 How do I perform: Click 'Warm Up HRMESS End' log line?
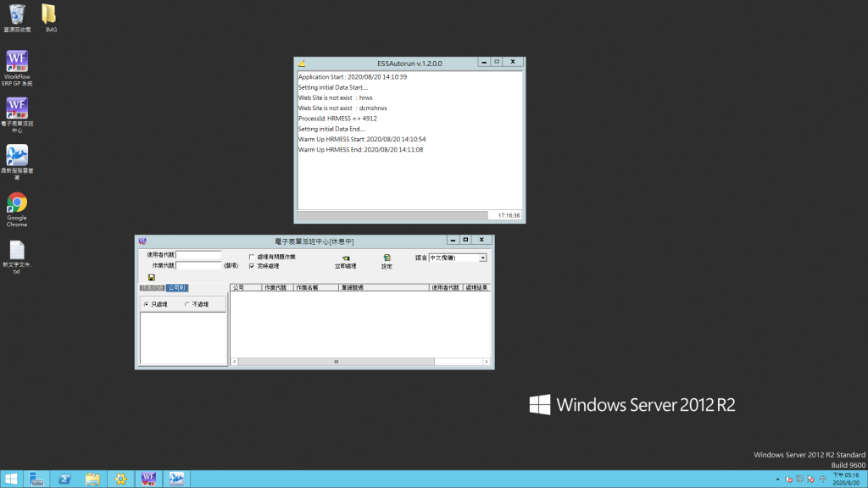click(360, 150)
